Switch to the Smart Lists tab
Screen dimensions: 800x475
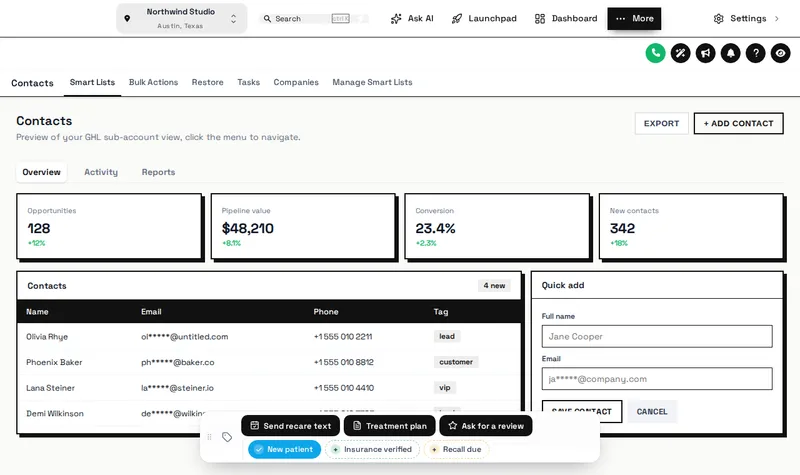click(x=92, y=82)
